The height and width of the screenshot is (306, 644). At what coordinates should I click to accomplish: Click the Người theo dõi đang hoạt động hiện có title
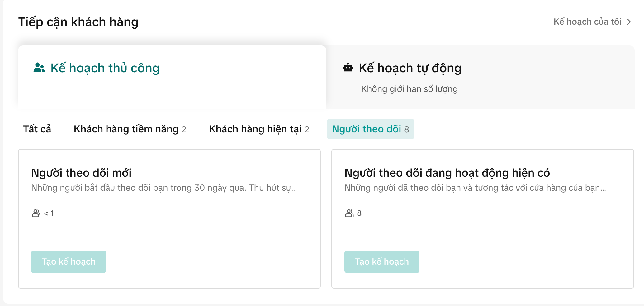(447, 173)
